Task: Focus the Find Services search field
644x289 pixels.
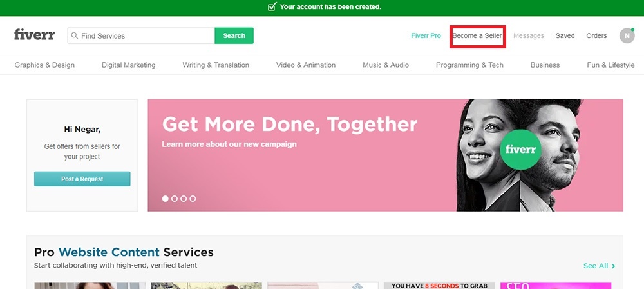Action: [141, 36]
